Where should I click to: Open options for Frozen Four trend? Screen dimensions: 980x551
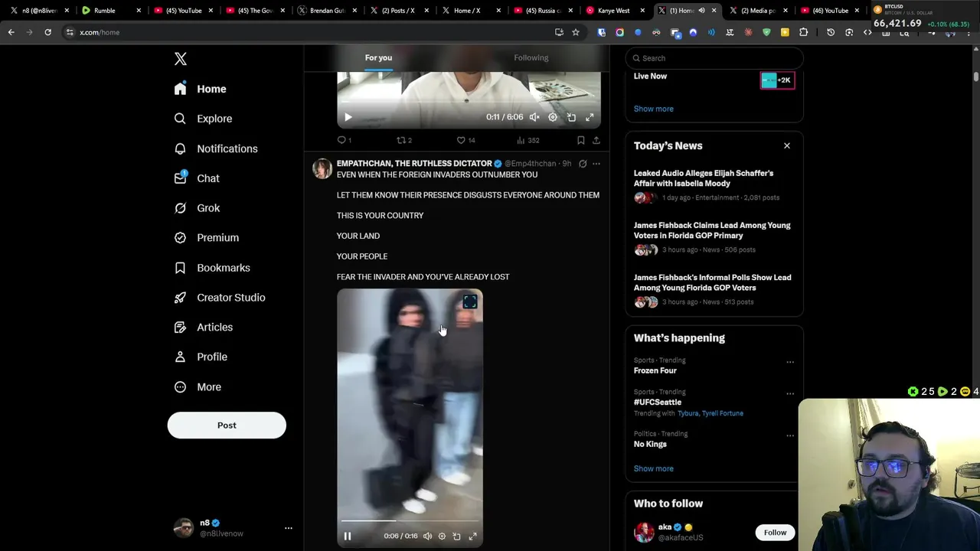(x=790, y=362)
